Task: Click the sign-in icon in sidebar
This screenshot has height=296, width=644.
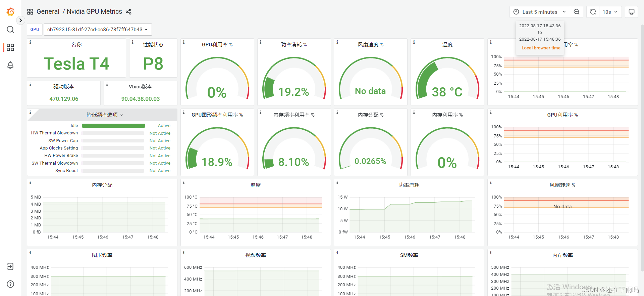Action: tap(10, 266)
